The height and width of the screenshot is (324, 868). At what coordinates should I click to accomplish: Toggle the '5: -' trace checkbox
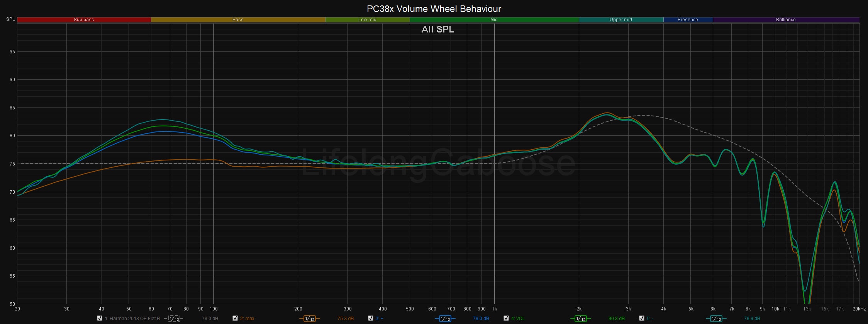[x=642, y=318]
